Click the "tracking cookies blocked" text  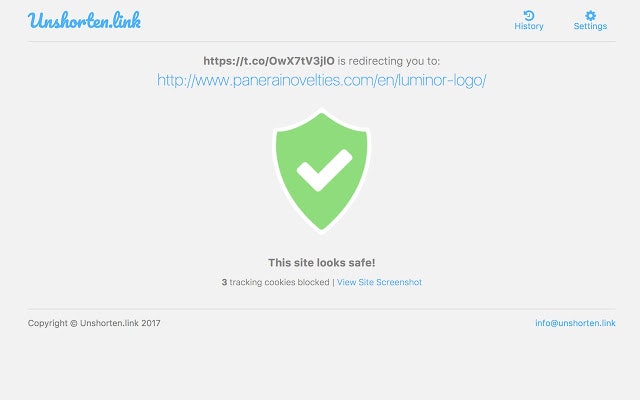[x=279, y=282]
